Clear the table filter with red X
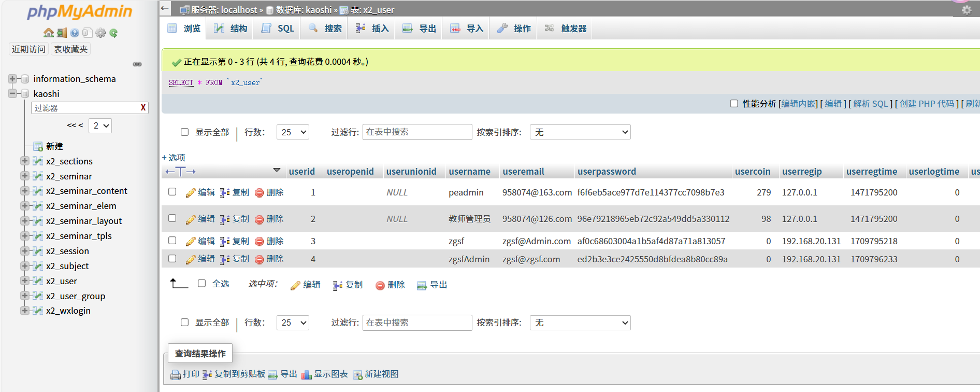Viewport: 980px width, 392px height. [143, 107]
